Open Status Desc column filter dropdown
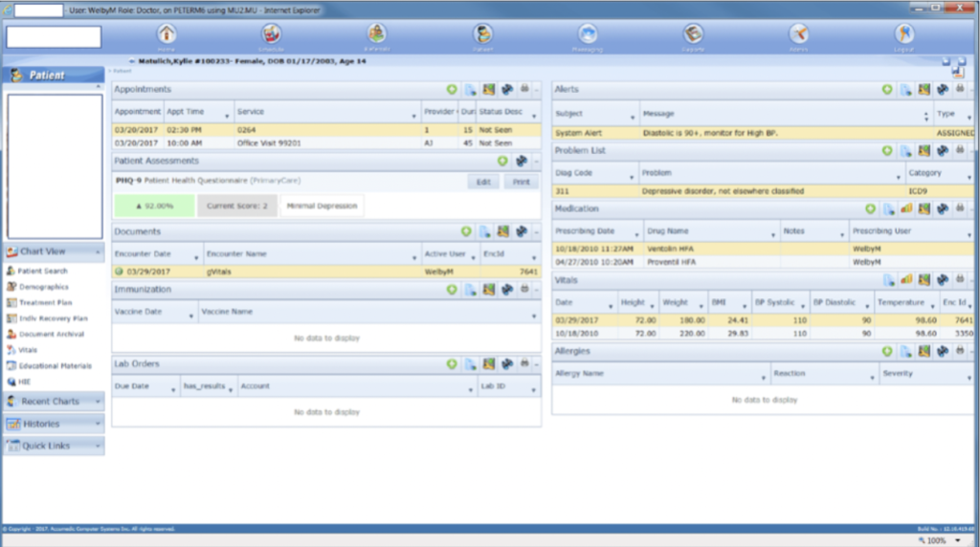This screenshot has width=980, height=547. tap(534, 116)
